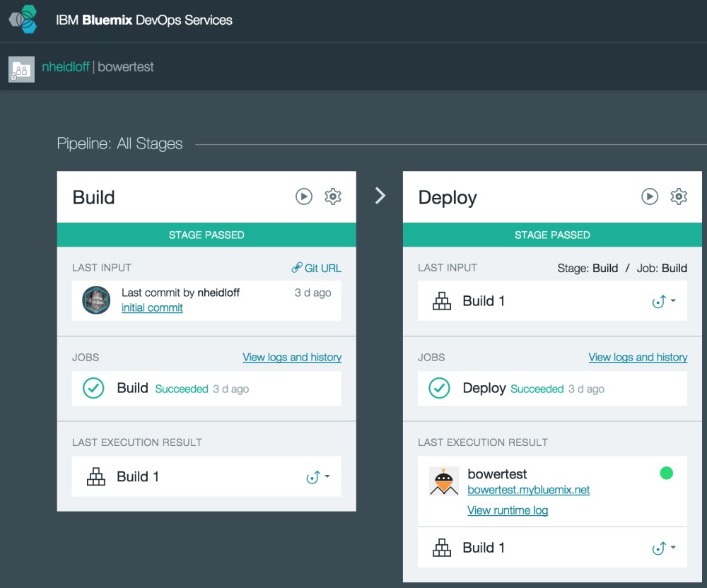
Task: Click the bowertest app robot icon
Action: [x=444, y=481]
